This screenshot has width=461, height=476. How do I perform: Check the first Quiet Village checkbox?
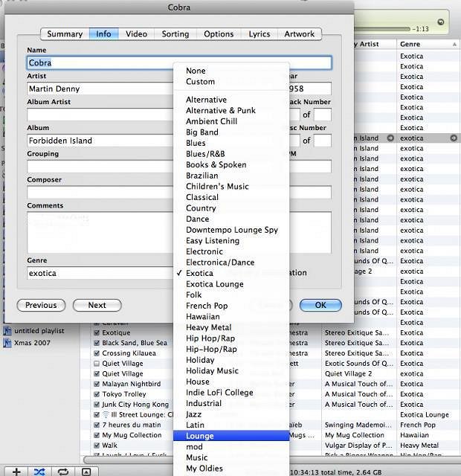(x=97, y=364)
